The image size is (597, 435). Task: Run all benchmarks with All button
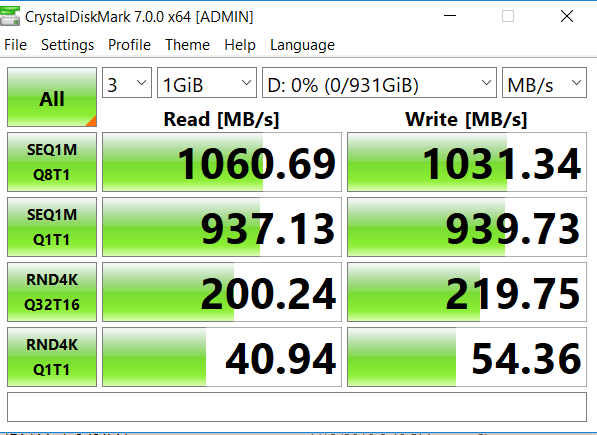(52, 97)
